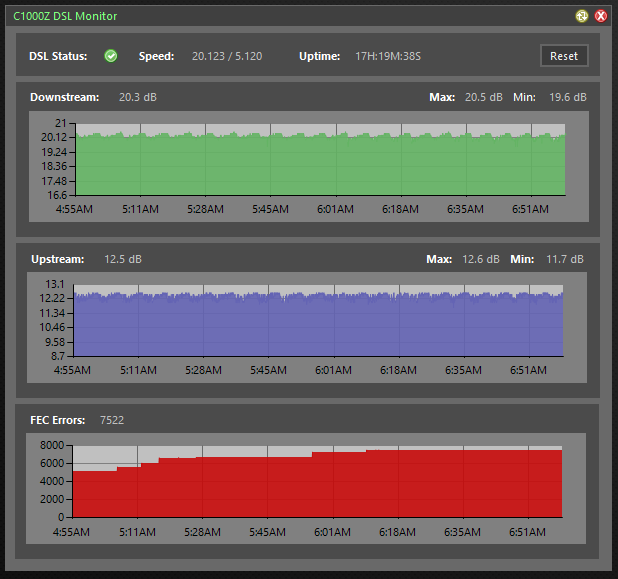618x579 pixels.
Task: Click the 20.12 axis label on the downstream chart
Action: click(x=54, y=137)
